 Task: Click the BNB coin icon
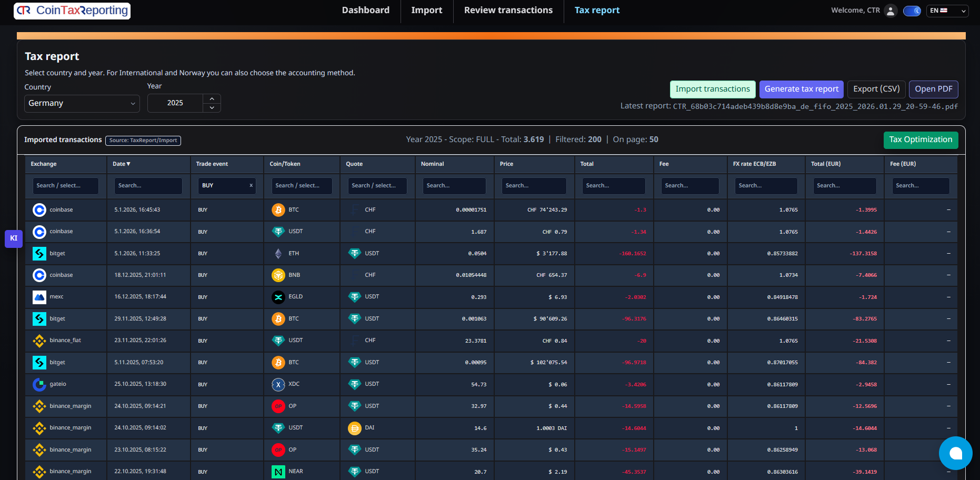[278, 275]
